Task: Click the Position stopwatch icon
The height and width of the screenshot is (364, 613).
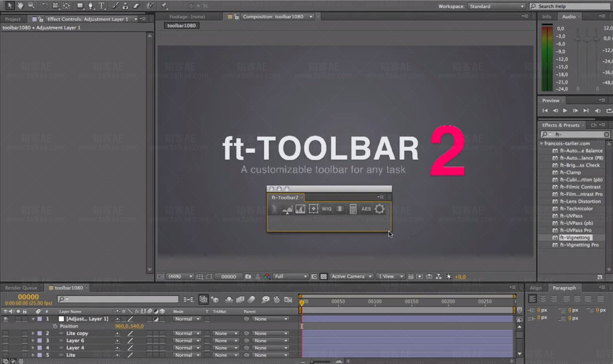Action: (55, 326)
